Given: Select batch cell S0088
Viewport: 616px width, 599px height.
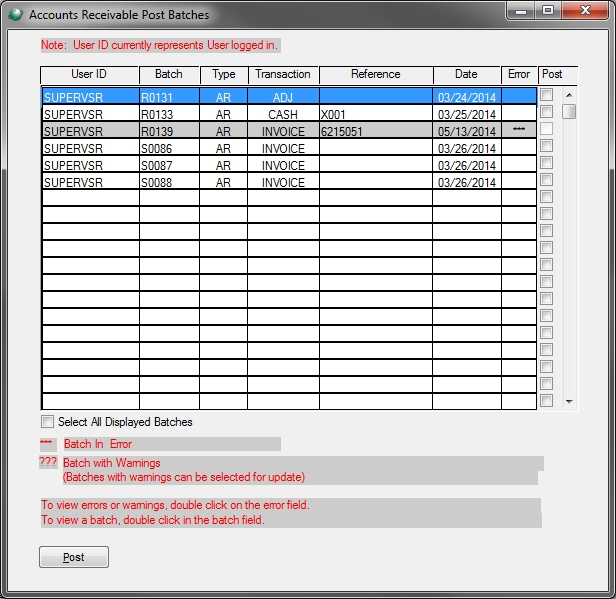Looking at the screenshot, I should point(169,182).
